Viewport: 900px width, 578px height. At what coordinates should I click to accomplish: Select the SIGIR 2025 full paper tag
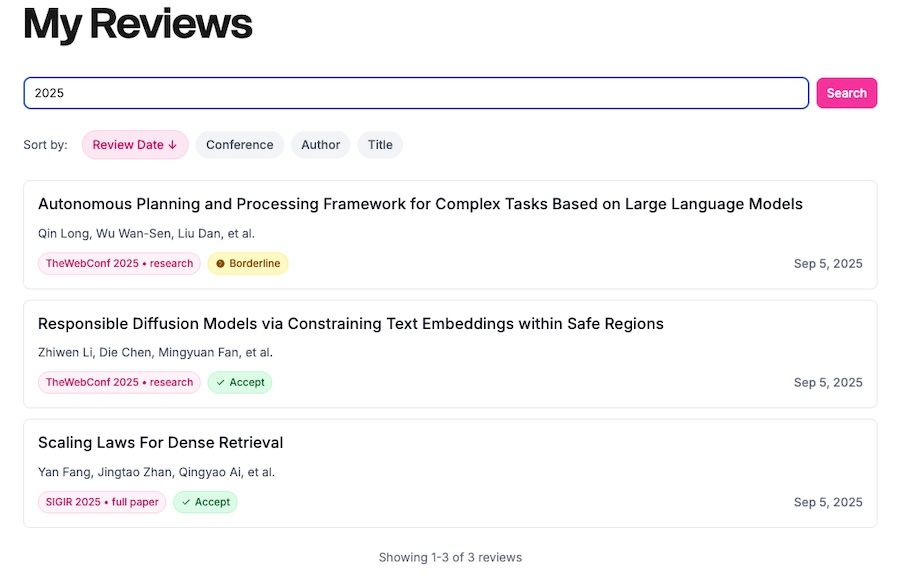pyautogui.click(x=102, y=502)
